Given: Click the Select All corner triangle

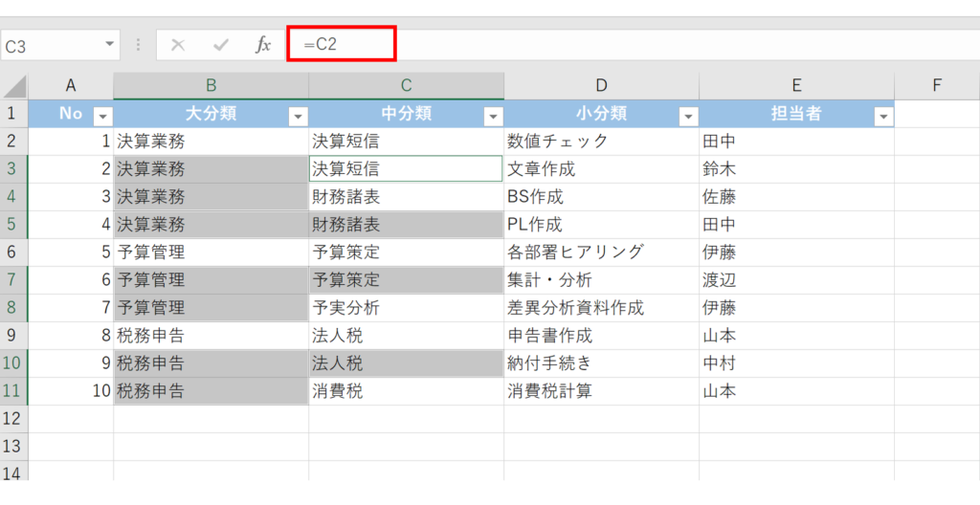Looking at the screenshot, I should pos(14,87).
